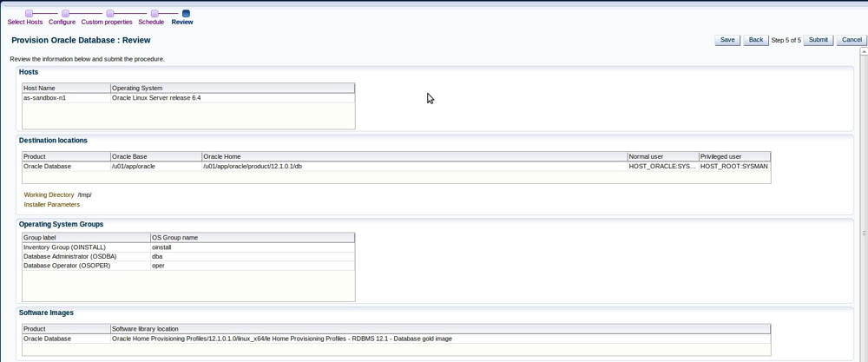Image resolution: width=868 pixels, height=362 pixels.
Task: Click the Select Hosts train step icon
Action: 30,13
